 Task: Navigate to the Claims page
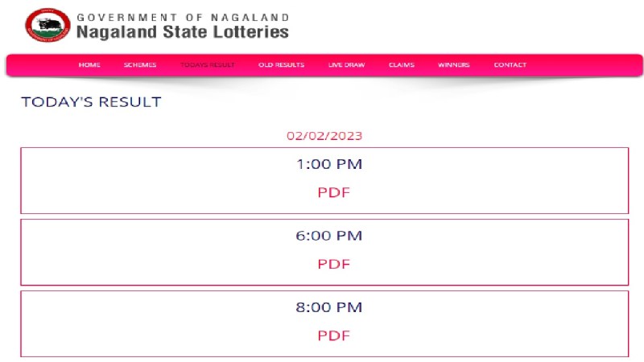402,65
